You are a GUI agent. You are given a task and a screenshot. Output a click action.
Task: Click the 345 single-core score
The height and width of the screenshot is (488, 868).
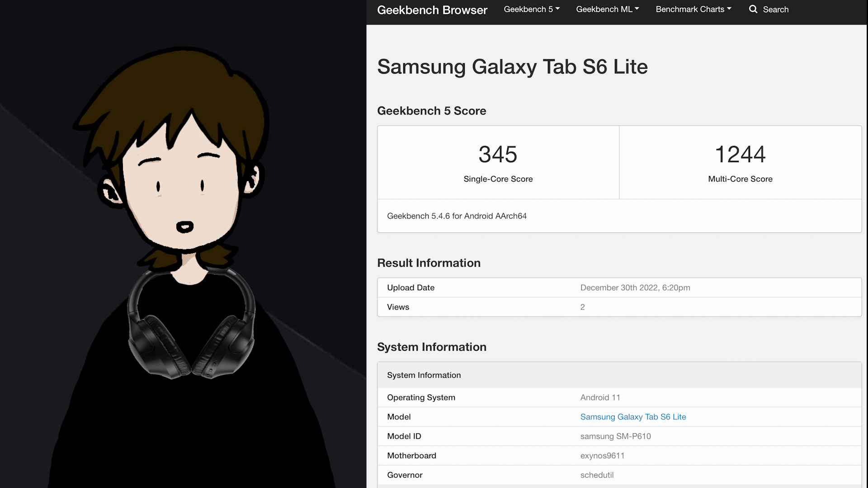pos(498,155)
